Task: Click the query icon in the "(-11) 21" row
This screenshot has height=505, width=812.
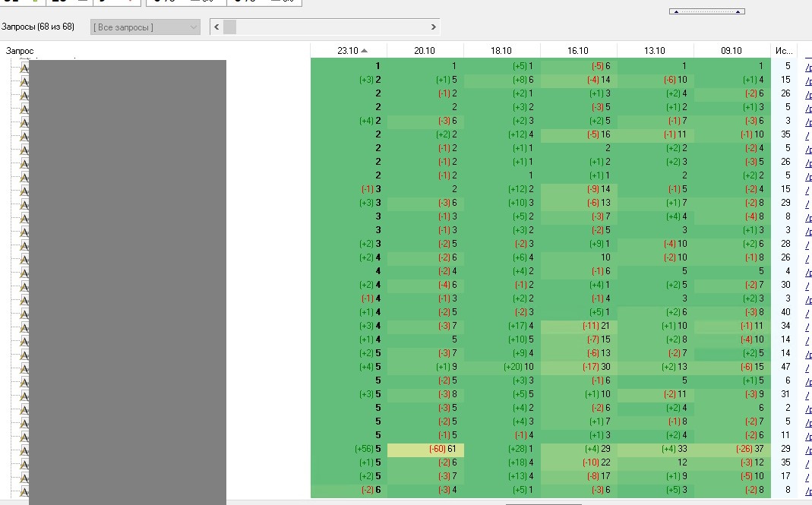Action: [24, 327]
